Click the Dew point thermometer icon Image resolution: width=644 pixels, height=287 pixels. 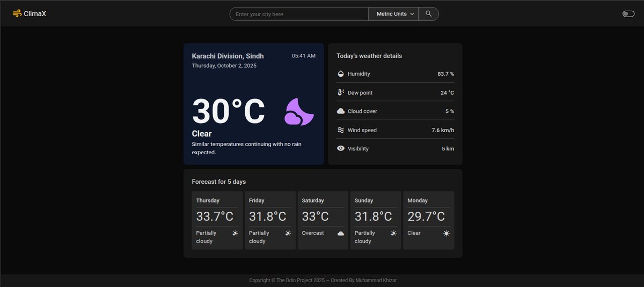(x=340, y=92)
